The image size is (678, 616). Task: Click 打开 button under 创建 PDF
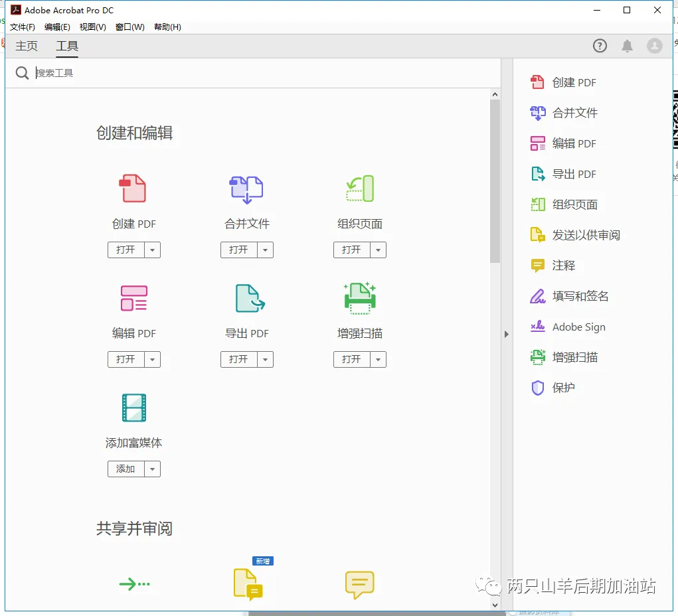point(126,250)
